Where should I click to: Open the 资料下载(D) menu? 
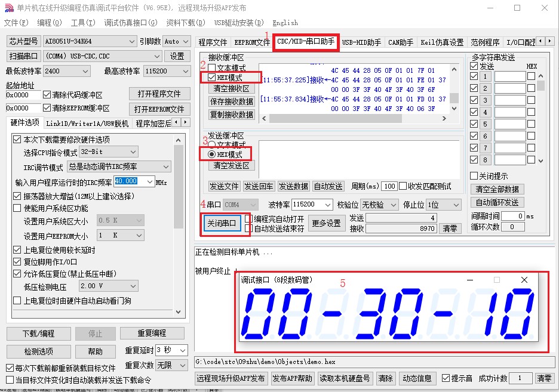[x=186, y=23]
